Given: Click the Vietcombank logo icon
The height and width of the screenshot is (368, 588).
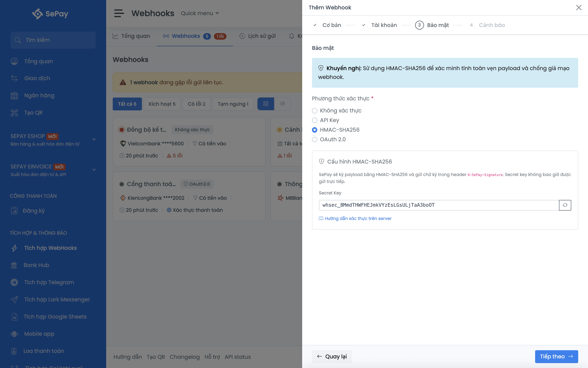Looking at the screenshot, I should 123,144.
